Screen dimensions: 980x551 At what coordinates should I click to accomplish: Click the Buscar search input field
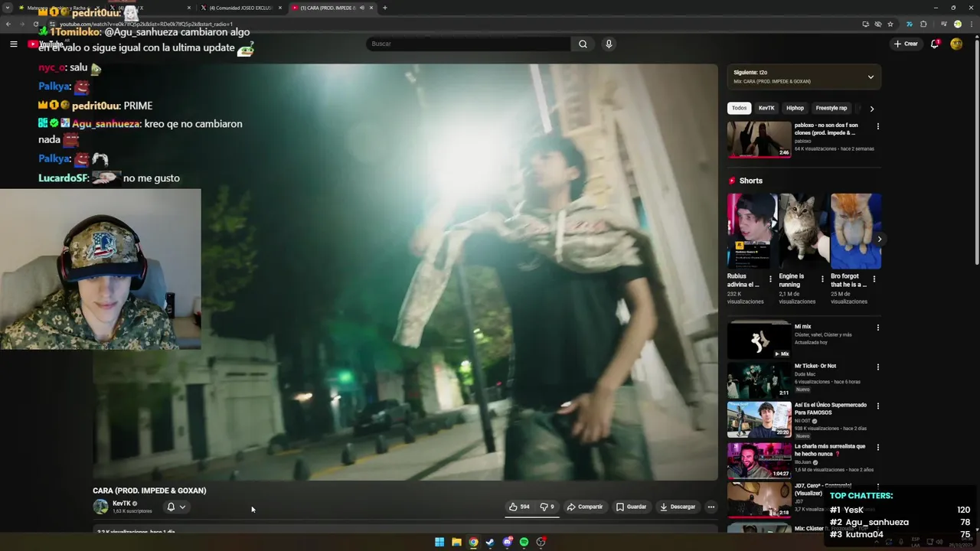[469, 44]
